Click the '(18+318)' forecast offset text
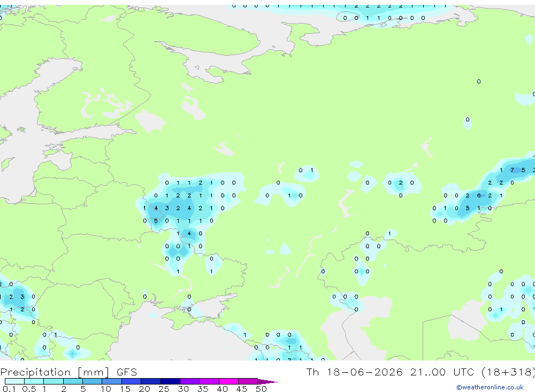The width and height of the screenshot is (535, 392). click(x=508, y=372)
